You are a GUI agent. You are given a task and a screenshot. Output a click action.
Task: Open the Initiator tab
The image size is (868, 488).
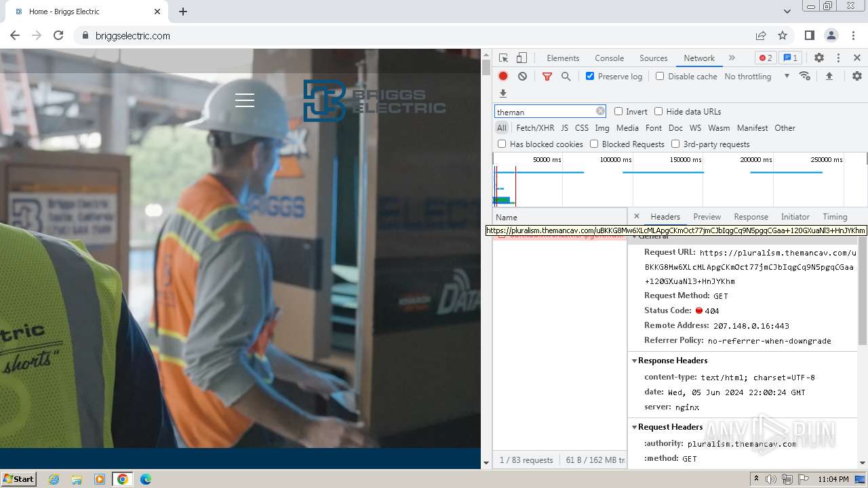(795, 216)
